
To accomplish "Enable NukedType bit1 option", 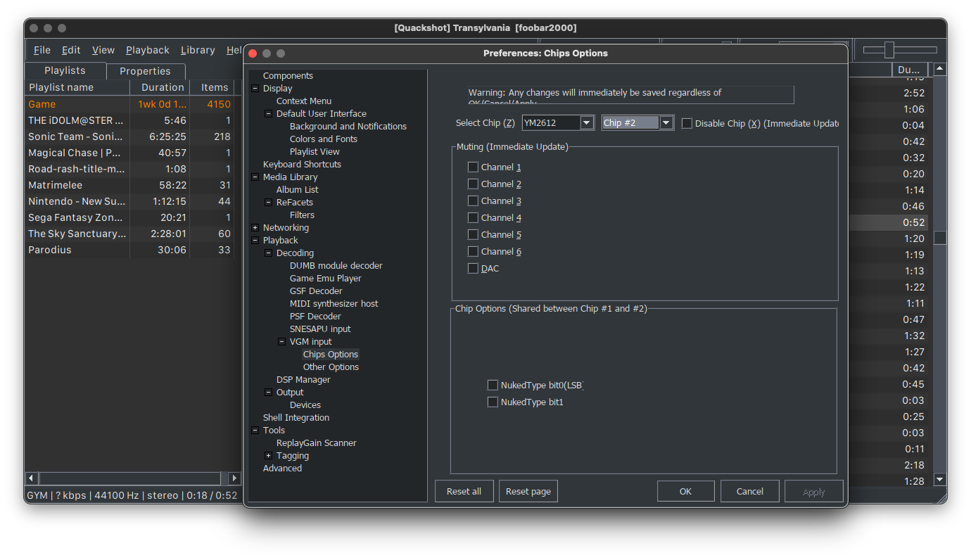I will [493, 402].
